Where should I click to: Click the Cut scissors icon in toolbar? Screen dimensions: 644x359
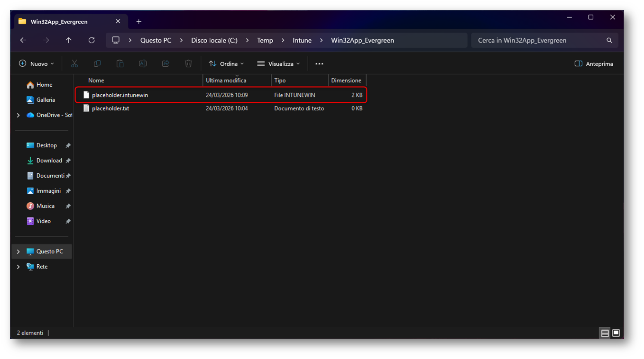click(x=74, y=63)
